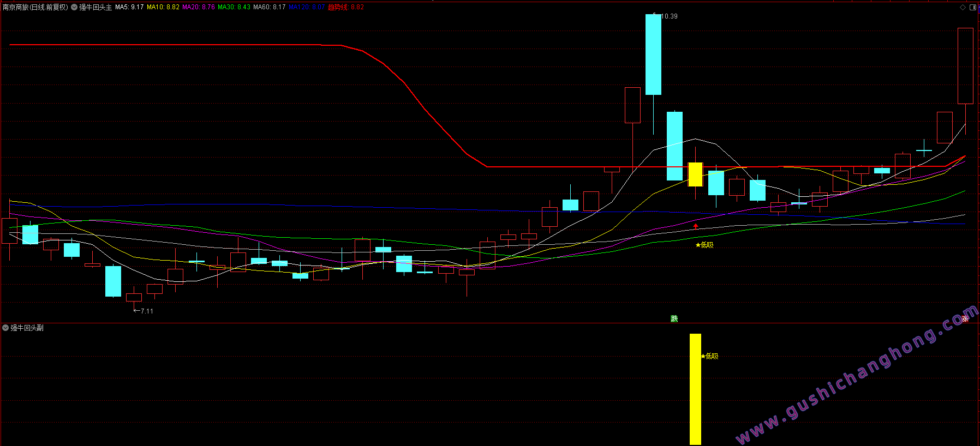The width and height of the screenshot is (980, 446).
Task: Click the red 趋势线: 8.82 label
Action: pos(346,7)
